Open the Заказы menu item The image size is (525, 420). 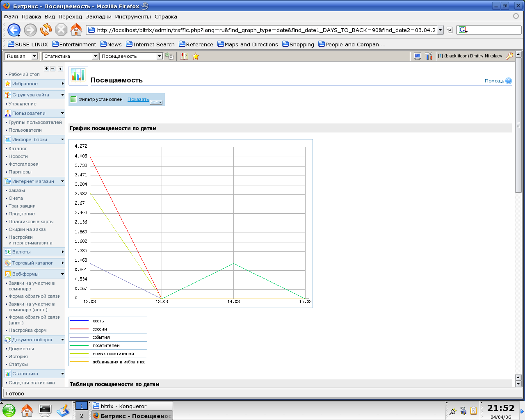(17, 190)
